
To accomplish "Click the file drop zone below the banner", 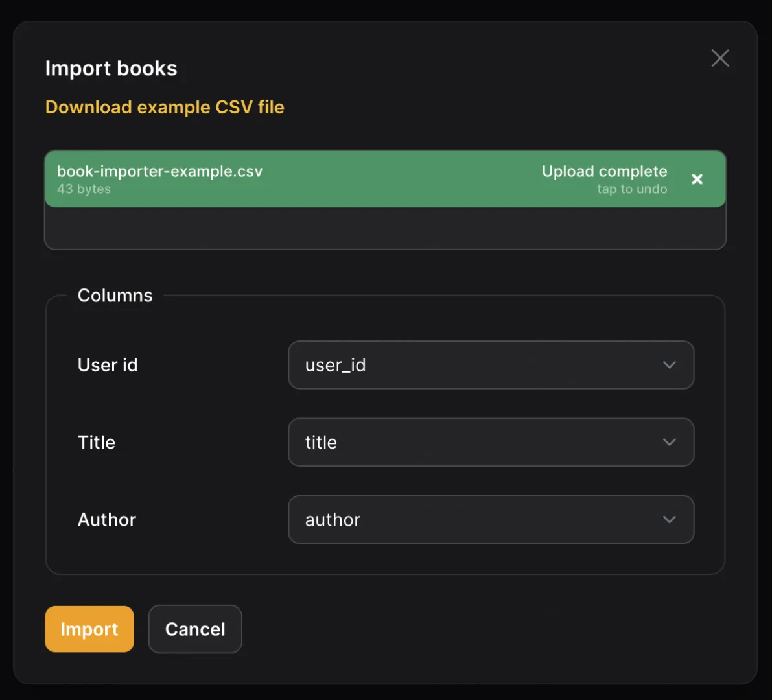I will (x=386, y=228).
